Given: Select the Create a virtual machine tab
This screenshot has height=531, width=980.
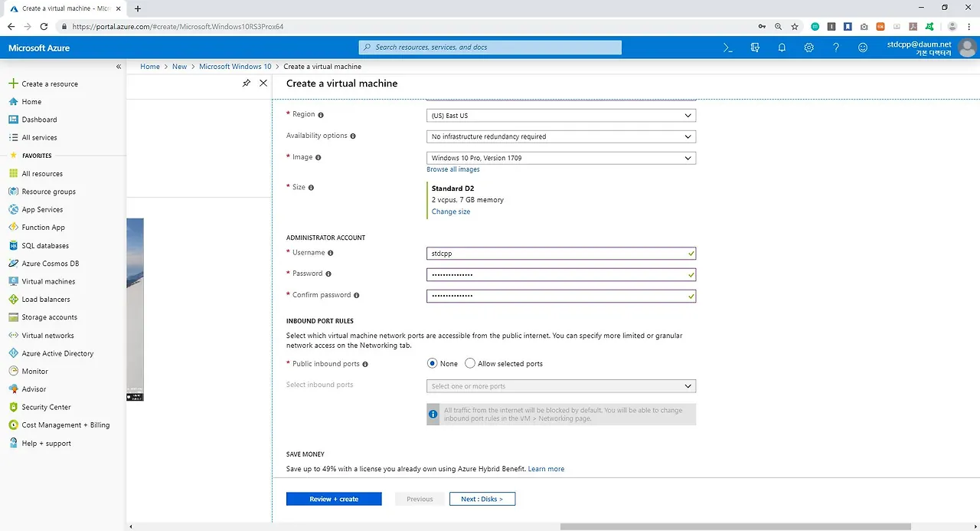Looking at the screenshot, I should click(65, 8).
